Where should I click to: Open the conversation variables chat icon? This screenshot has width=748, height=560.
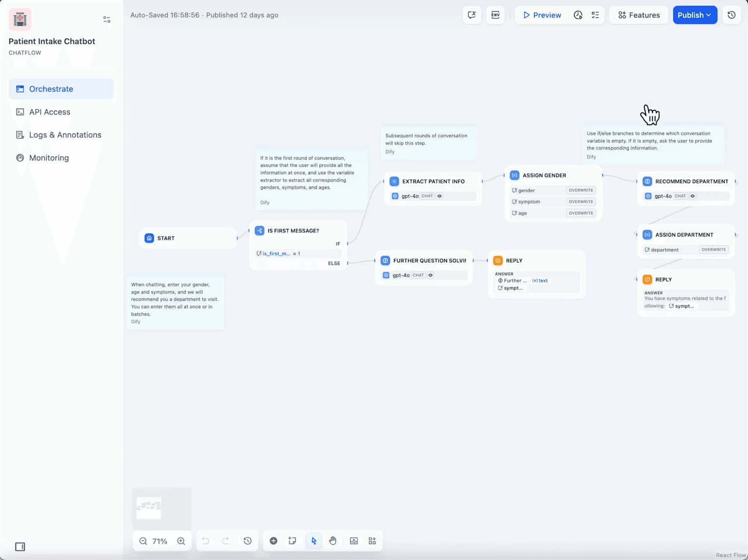(x=471, y=15)
